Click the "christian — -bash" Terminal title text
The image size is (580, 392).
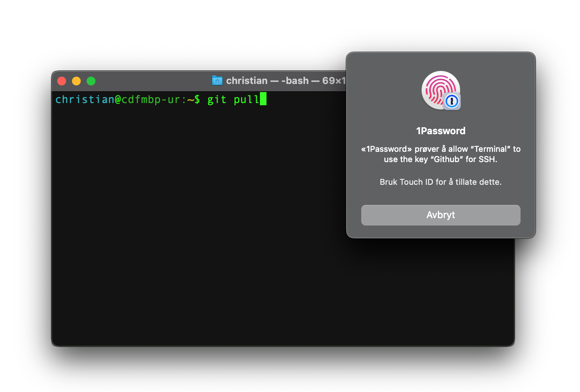click(x=267, y=81)
